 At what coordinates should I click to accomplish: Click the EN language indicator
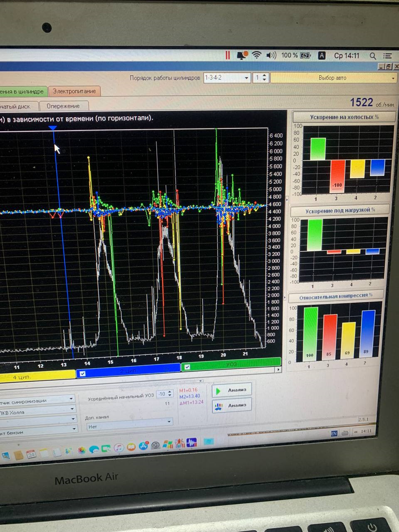334,433
